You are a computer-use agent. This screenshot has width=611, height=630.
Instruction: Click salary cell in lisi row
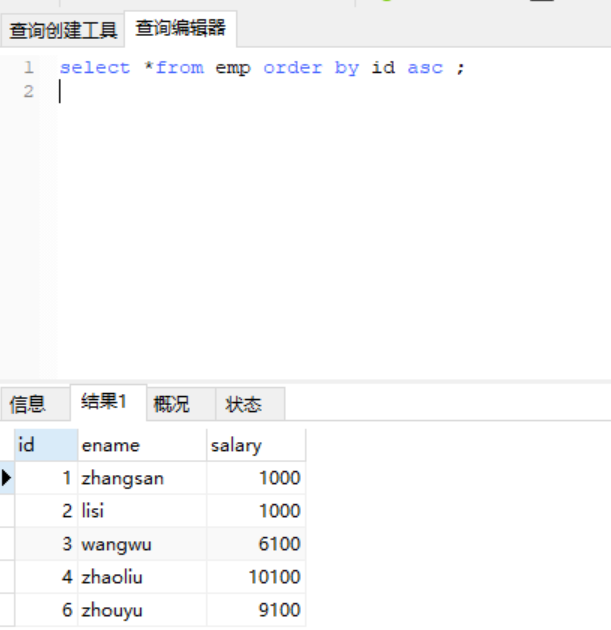(x=256, y=511)
